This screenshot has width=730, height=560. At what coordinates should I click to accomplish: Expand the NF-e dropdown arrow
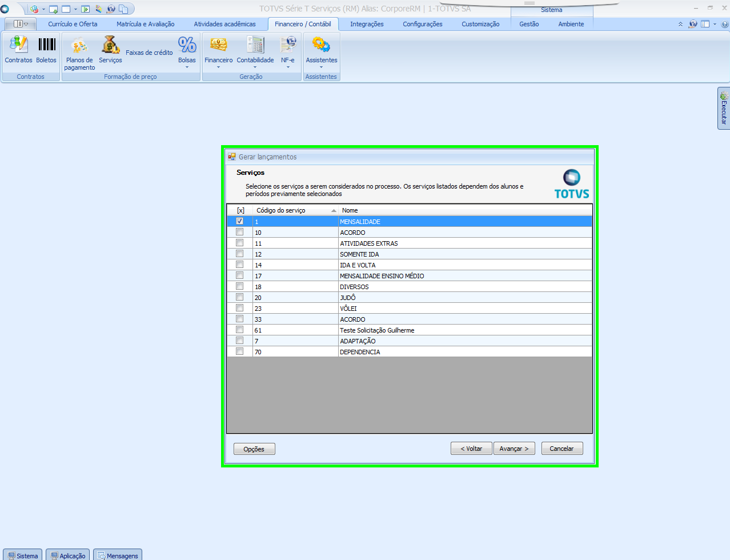point(288,67)
